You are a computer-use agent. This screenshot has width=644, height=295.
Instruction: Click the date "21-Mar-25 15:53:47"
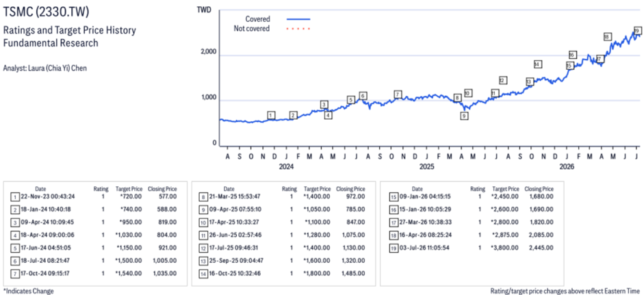click(x=233, y=197)
